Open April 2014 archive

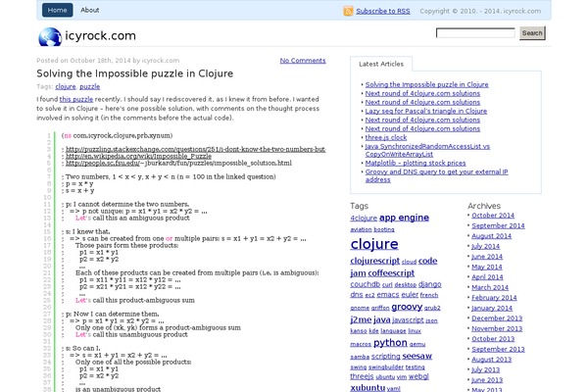tap(487, 276)
